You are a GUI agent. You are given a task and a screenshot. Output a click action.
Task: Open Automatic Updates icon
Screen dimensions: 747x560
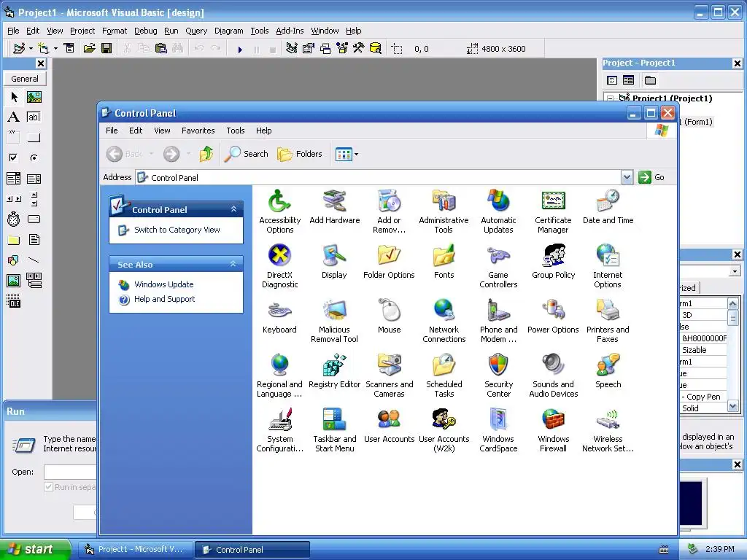[498, 211]
